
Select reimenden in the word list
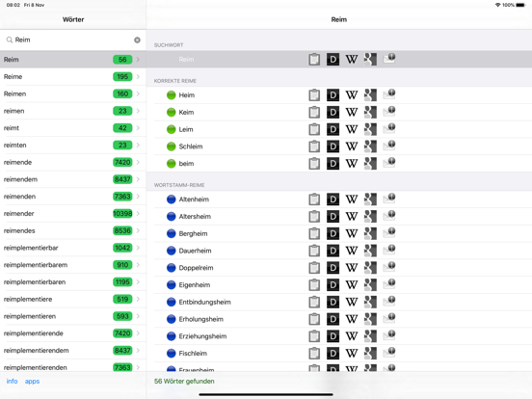tap(73, 197)
